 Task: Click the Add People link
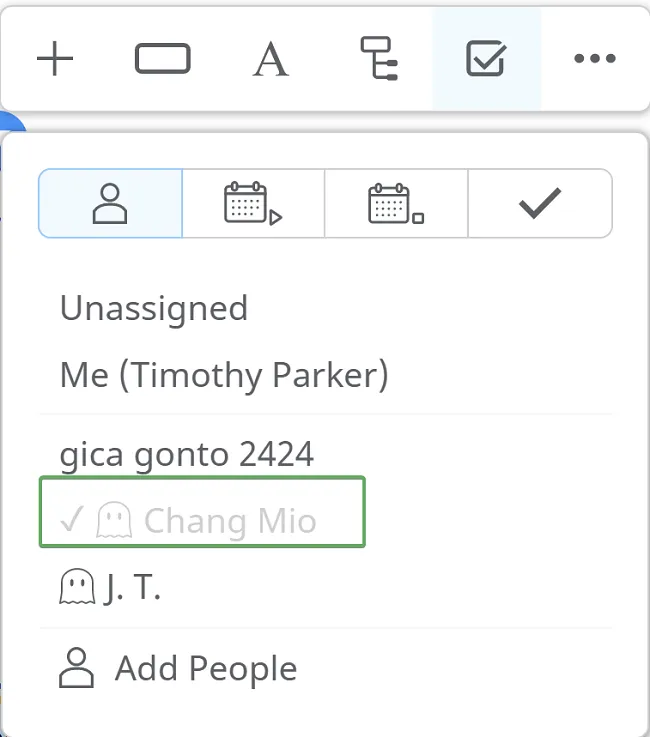tap(205, 668)
